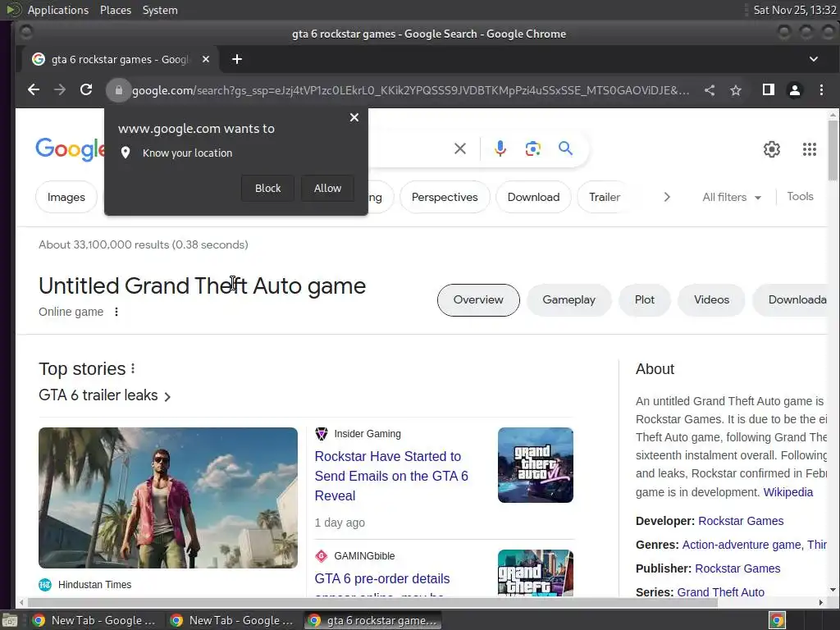Switch to the Gameplay tab

tap(569, 300)
